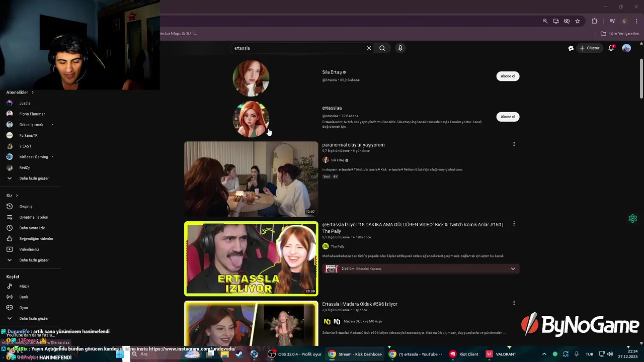Viewport: 644px width, 362px height.
Task: Start voice search with the microphone icon
Action: pos(400,48)
